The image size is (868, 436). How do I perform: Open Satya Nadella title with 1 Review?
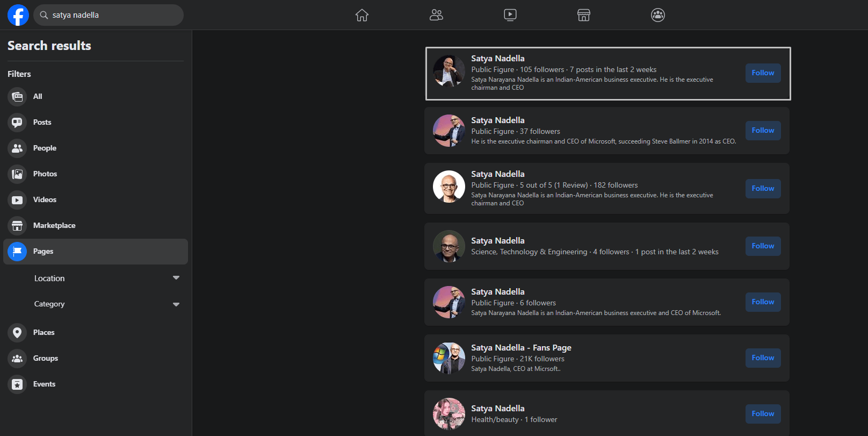click(498, 174)
